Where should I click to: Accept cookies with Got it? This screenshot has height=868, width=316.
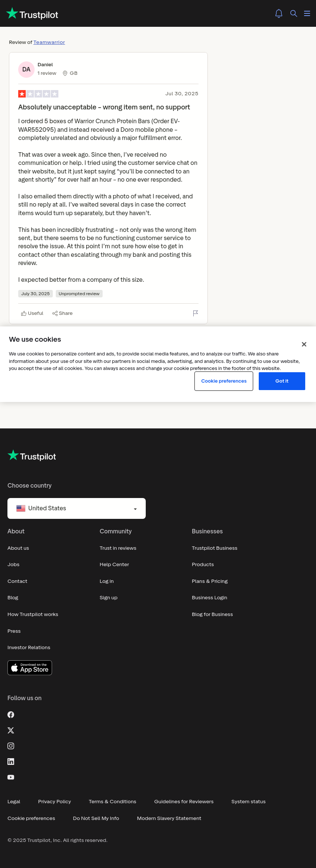tap(282, 381)
